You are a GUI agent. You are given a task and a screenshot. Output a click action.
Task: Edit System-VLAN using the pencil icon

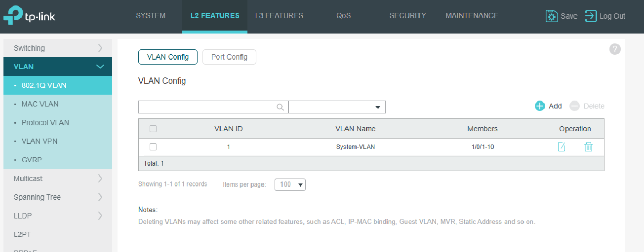562,146
